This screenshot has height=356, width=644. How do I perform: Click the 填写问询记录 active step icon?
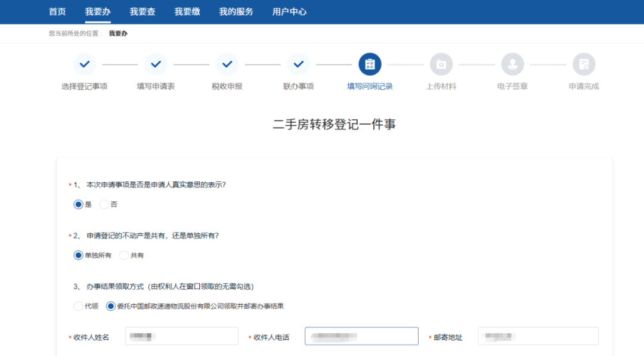point(370,64)
